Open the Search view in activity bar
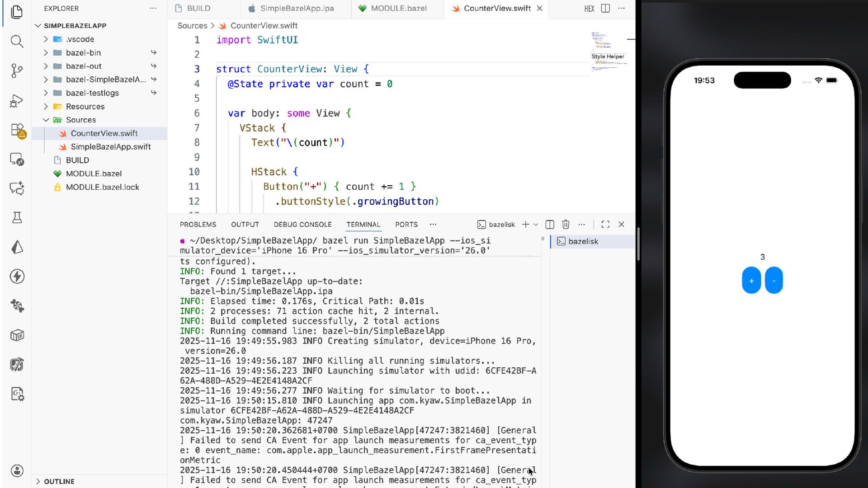 pyautogui.click(x=17, y=42)
